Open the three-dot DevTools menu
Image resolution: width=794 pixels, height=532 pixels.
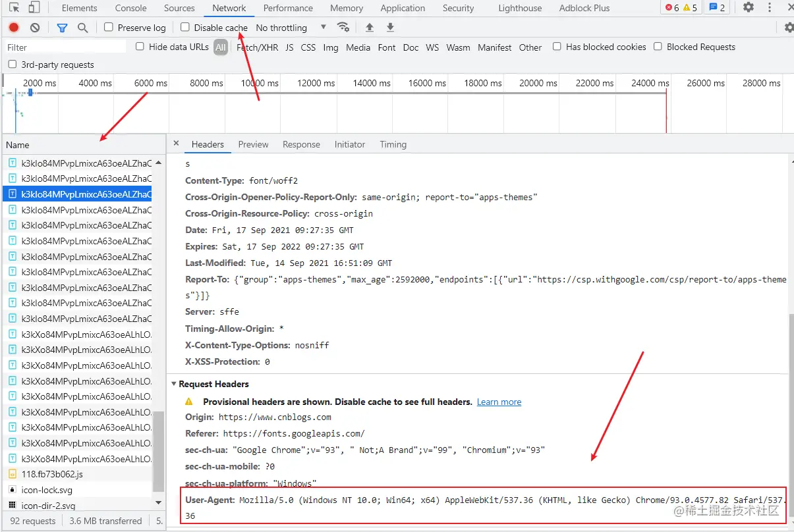(770, 7)
